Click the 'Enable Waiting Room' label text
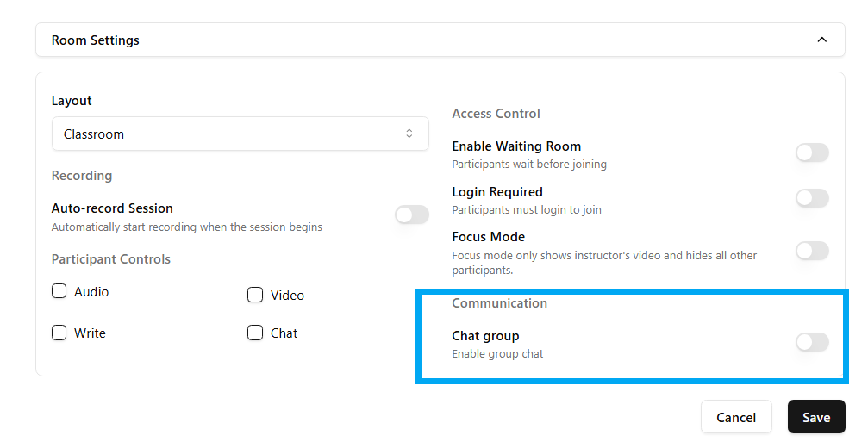The height and width of the screenshot is (448, 868). pyautogui.click(x=516, y=146)
